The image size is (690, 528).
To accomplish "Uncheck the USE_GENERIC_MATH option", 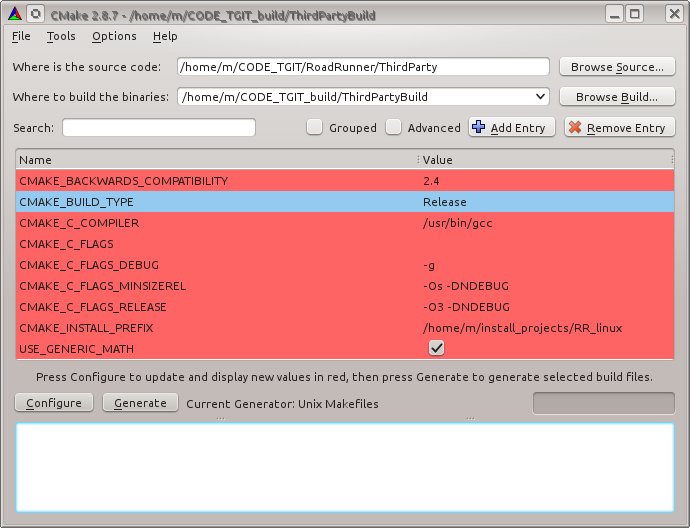I will coord(436,348).
